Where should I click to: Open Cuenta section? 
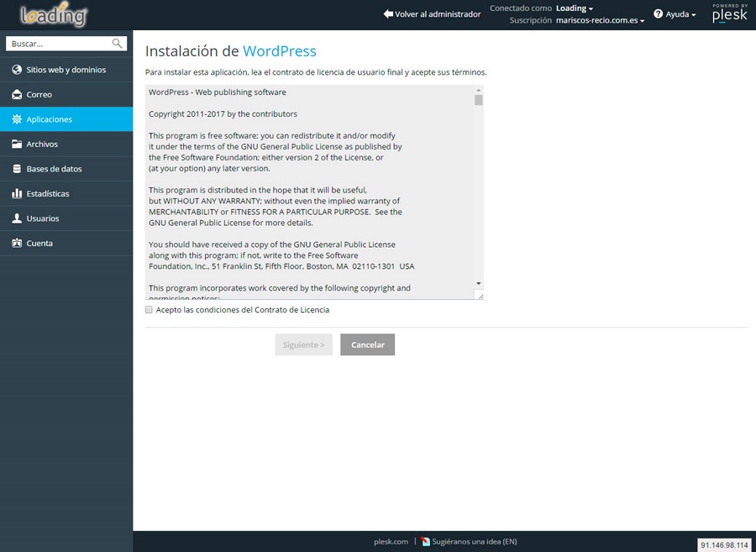tap(66, 243)
